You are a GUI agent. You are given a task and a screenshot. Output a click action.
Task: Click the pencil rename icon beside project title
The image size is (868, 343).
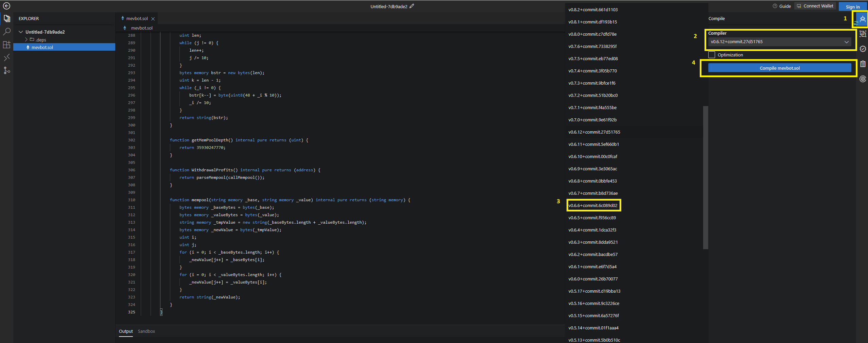(x=412, y=6)
